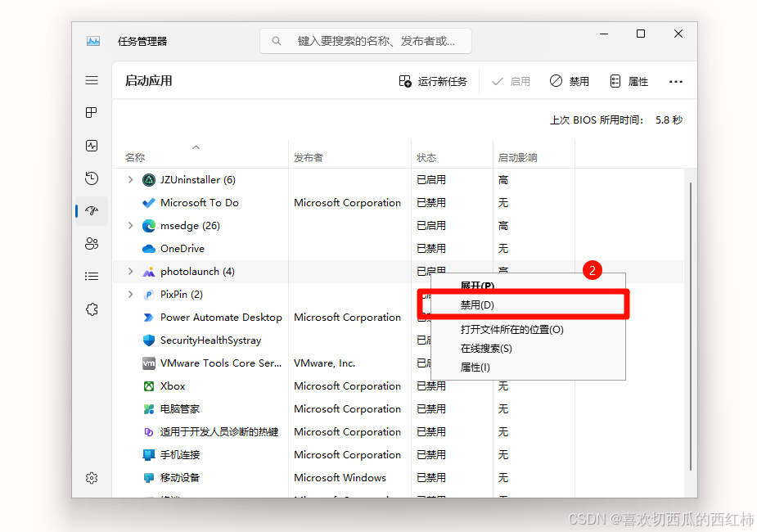Select the 移动设备 row name
The width and height of the screenshot is (757, 532).
point(180,478)
